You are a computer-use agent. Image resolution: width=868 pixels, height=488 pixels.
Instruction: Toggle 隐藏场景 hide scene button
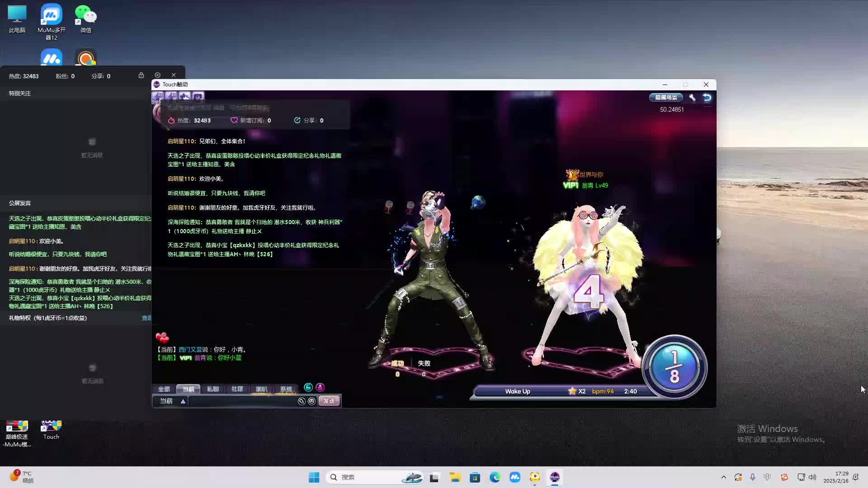point(665,97)
